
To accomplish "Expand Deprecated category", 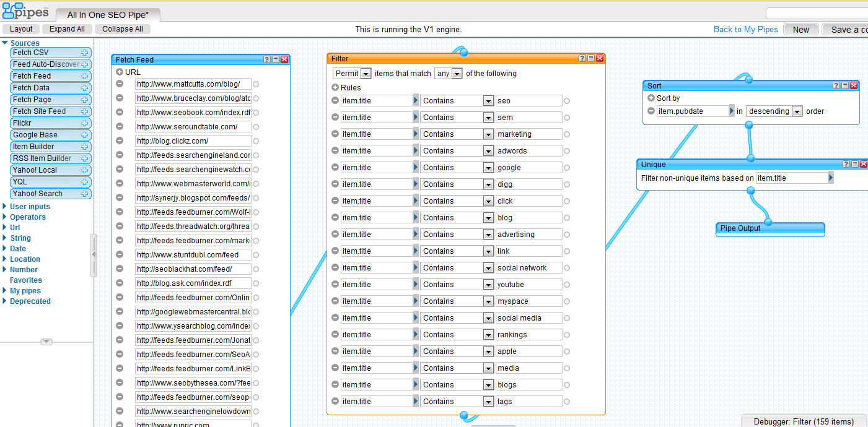I will tap(5, 301).
